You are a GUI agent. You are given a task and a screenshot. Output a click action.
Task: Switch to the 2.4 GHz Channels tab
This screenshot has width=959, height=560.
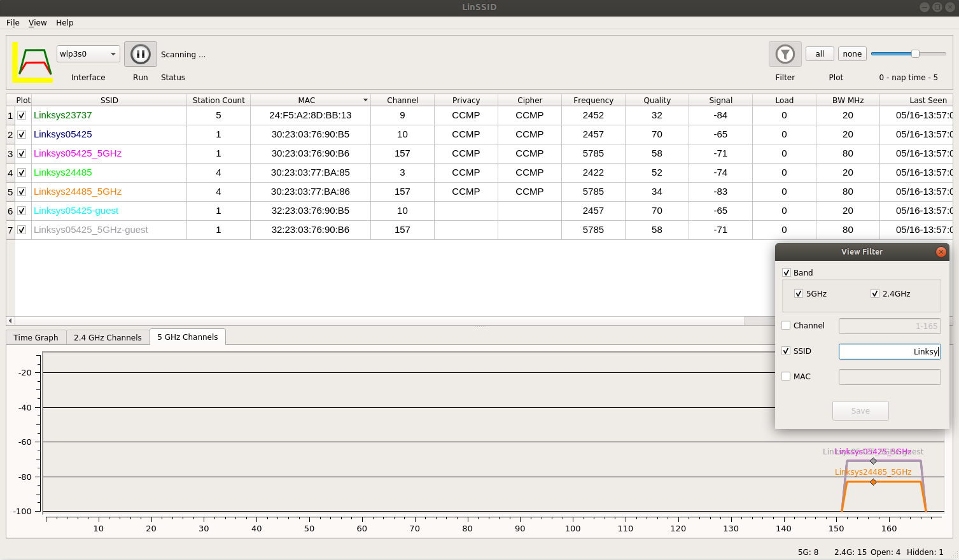108,337
